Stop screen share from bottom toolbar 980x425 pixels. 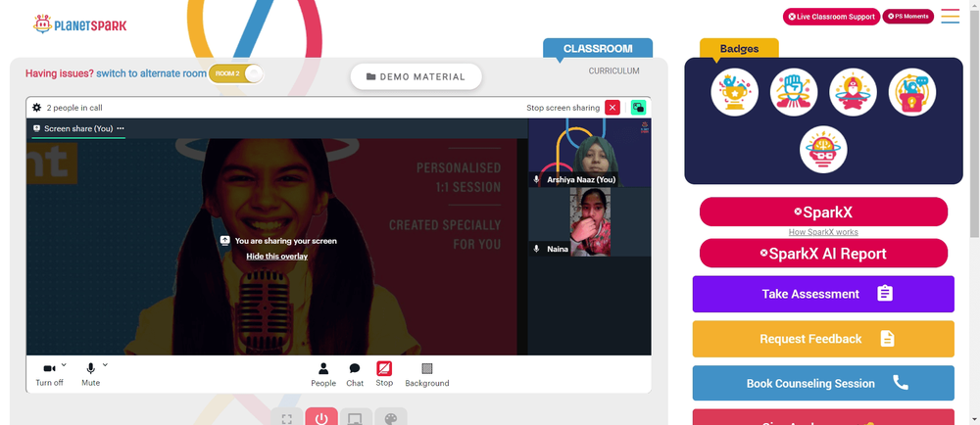(384, 374)
